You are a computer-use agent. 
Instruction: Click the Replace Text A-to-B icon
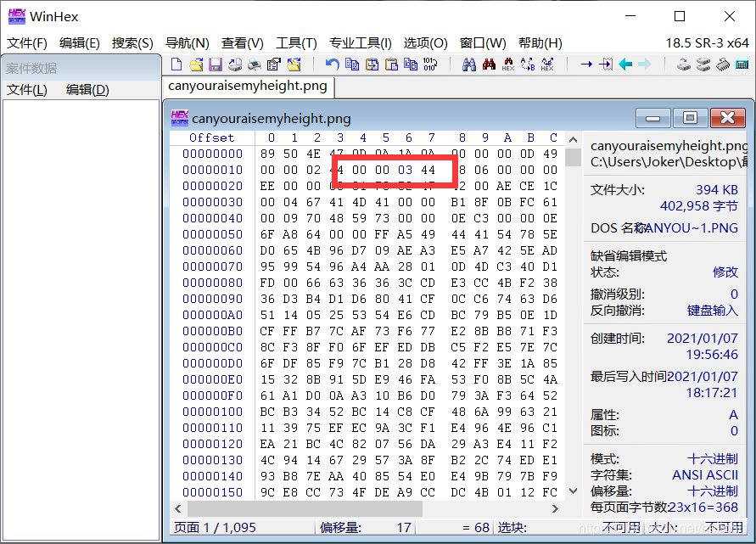coord(528,64)
